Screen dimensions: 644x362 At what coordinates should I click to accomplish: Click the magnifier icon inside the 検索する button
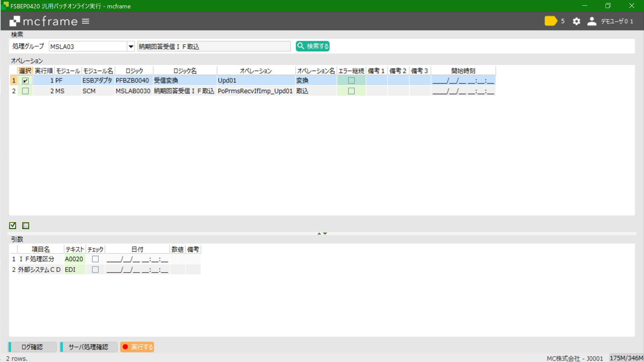coord(301,46)
